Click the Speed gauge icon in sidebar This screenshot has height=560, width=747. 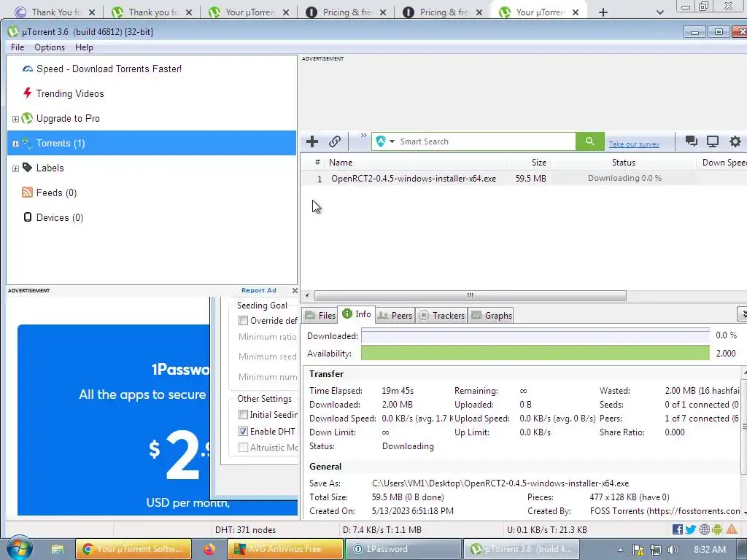28,69
